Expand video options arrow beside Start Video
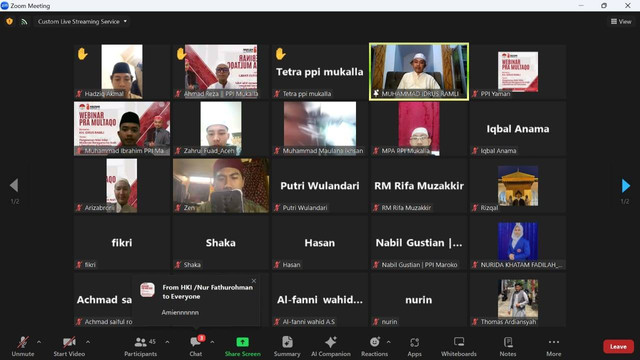 tap(88, 342)
